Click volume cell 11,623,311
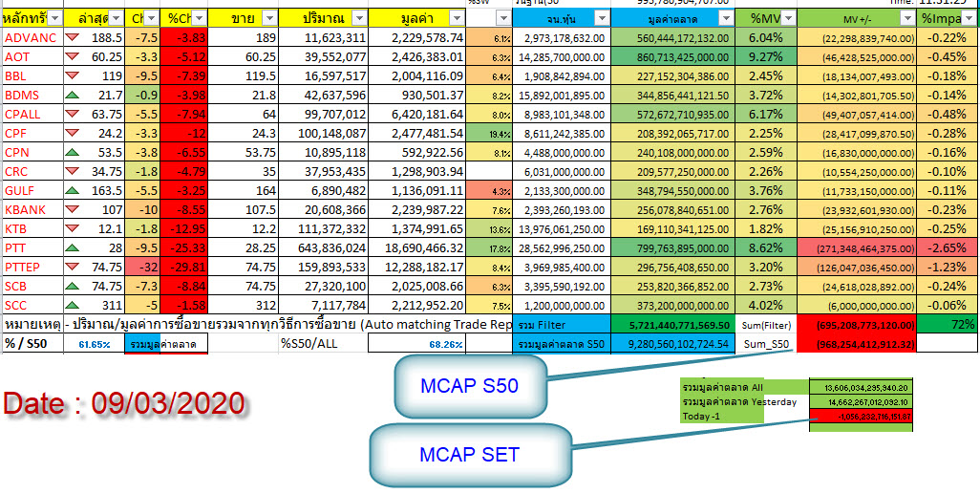980x494 pixels. click(323, 37)
